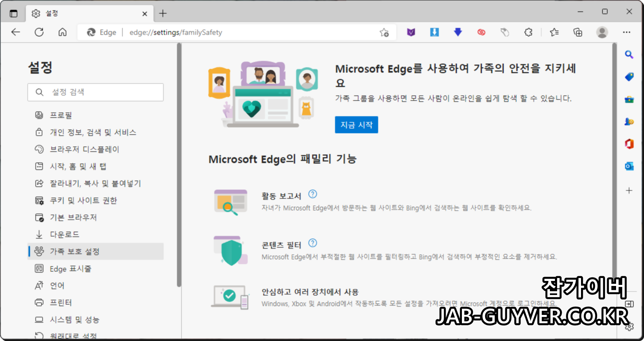The width and height of the screenshot is (644, 341).
Task: Click the multi-device laptop illustration
Action: [x=230, y=297]
